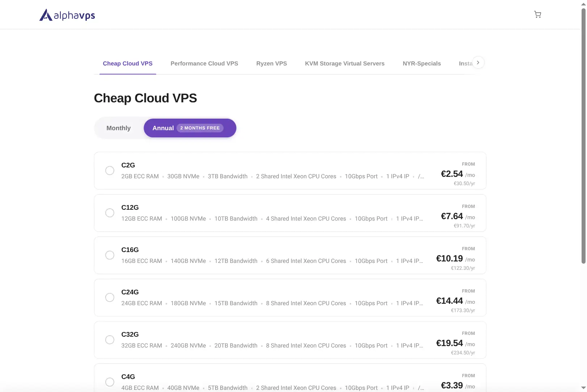
Task: Click the €7.64 monthly price
Action: (452, 216)
